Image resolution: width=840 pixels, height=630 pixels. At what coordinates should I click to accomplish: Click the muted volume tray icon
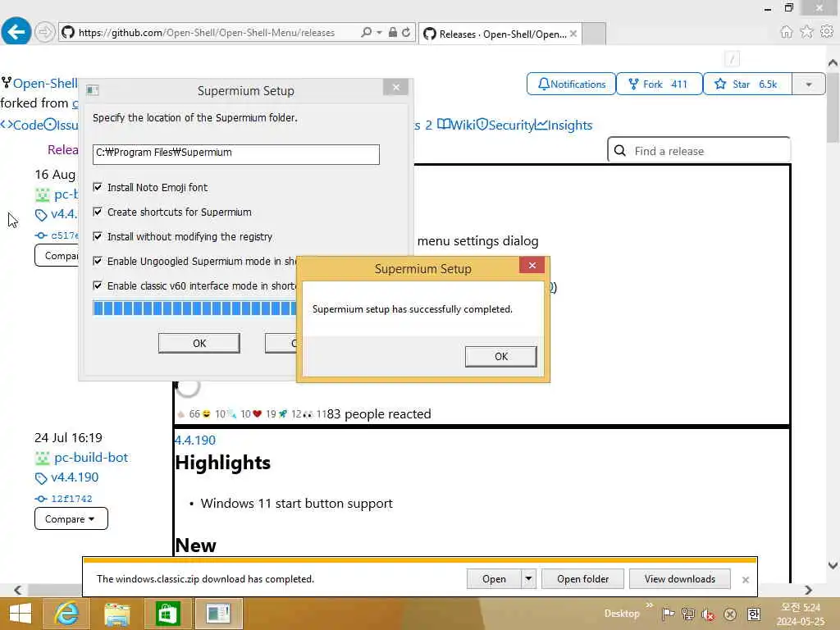pyautogui.click(x=708, y=614)
